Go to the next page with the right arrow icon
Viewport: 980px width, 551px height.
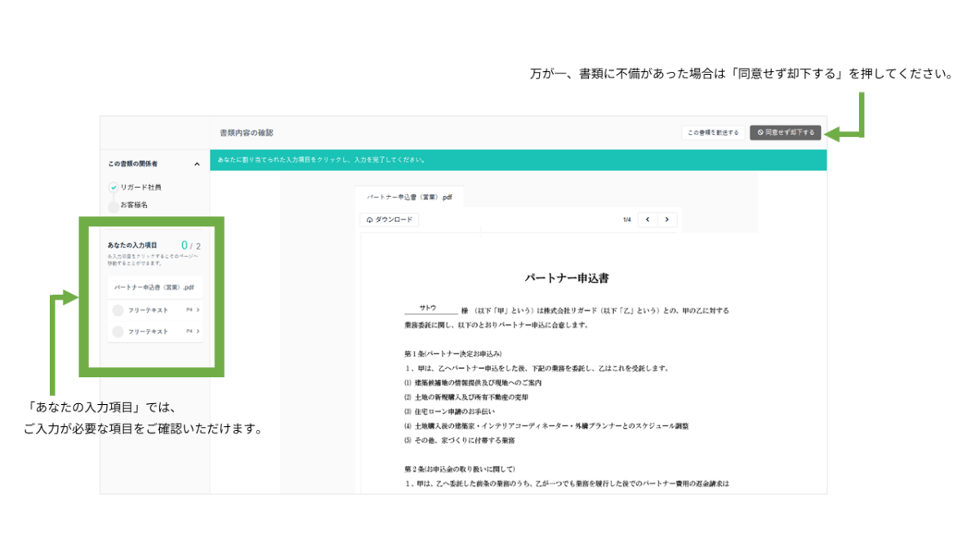[666, 220]
